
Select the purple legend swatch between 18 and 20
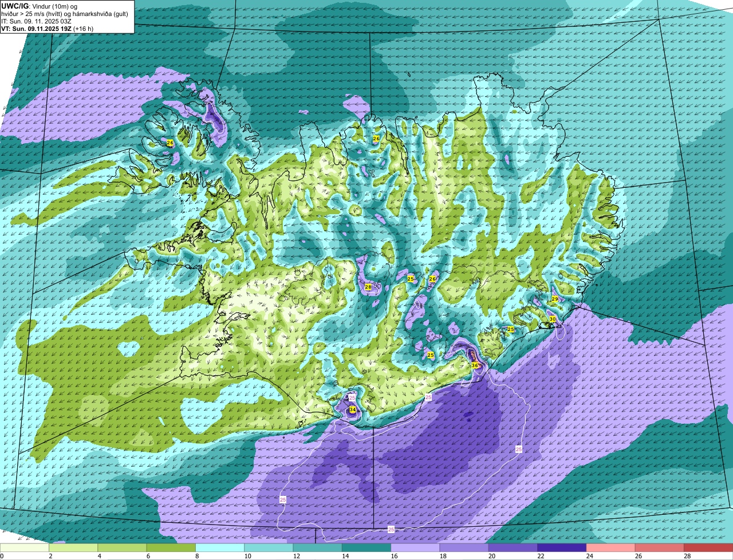coord(464,547)
